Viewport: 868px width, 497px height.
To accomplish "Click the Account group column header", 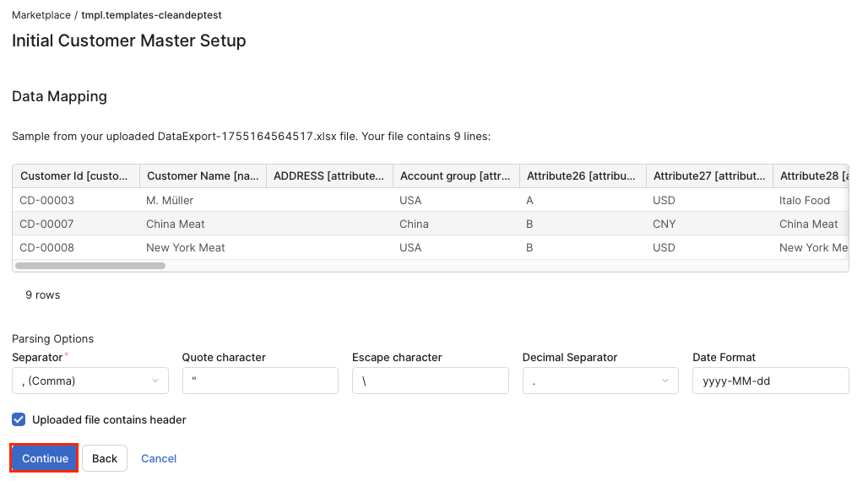I will point(456,176).
